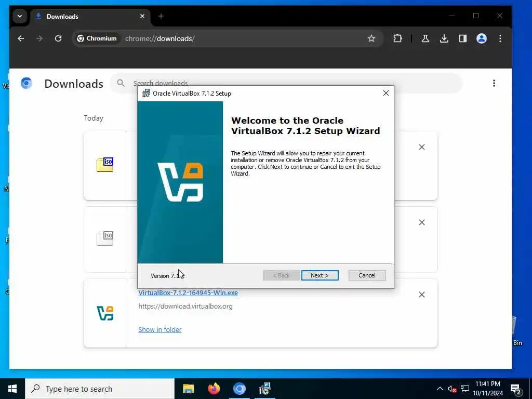Open the downloads tray icon in toolbar
Viewport: 532px width, 399px height.
(444, 38)
